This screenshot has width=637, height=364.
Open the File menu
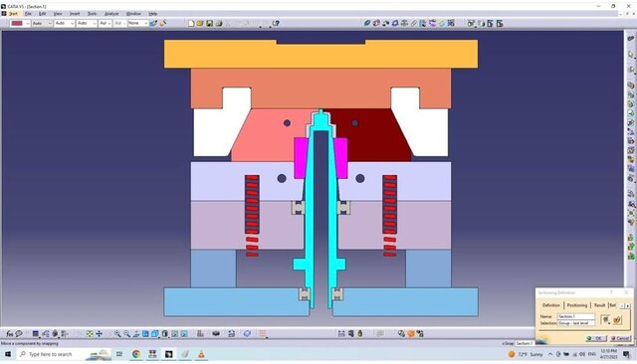(28, 14)
